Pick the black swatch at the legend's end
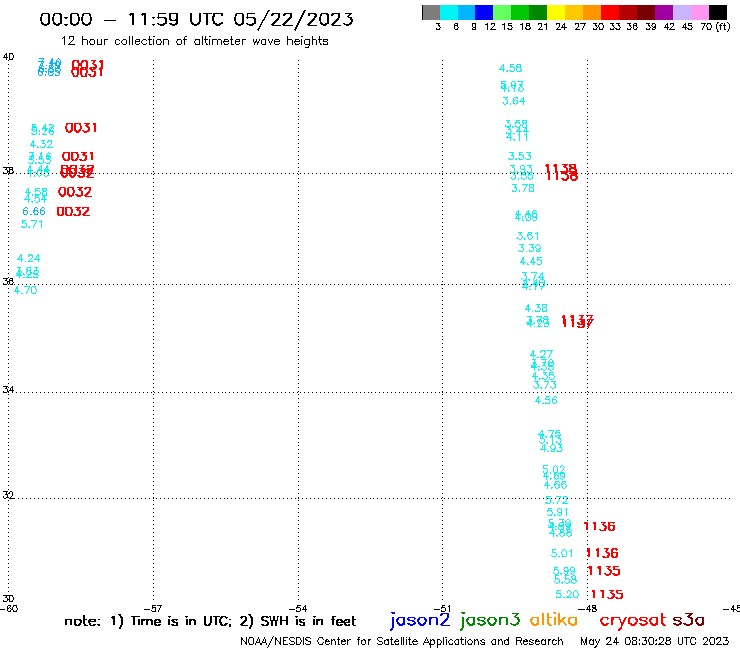 tap(717, 12)
